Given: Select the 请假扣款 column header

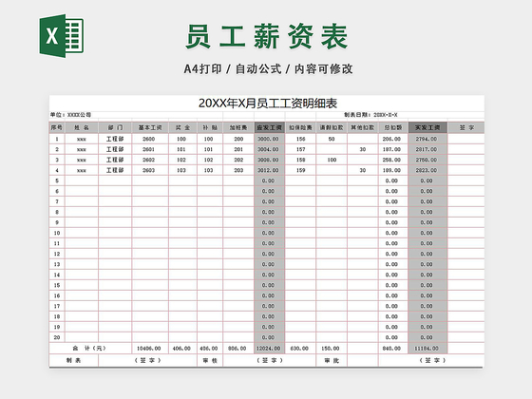Looking at the screenshot, I should click(332, 127).
